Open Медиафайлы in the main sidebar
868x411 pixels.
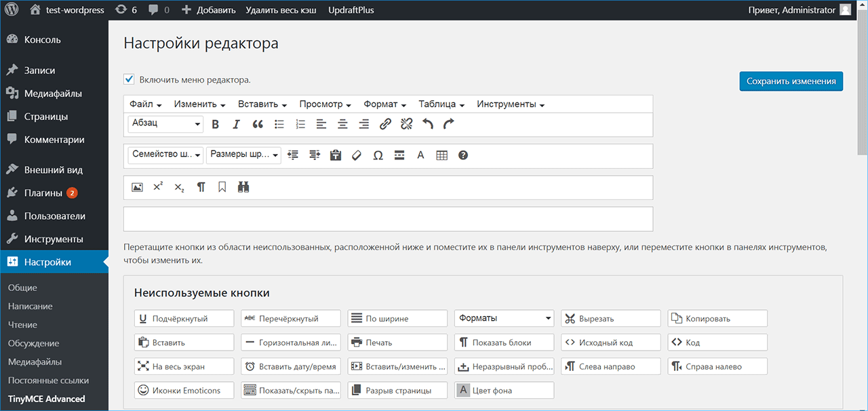pyautogui.click(x=54, y=94)
